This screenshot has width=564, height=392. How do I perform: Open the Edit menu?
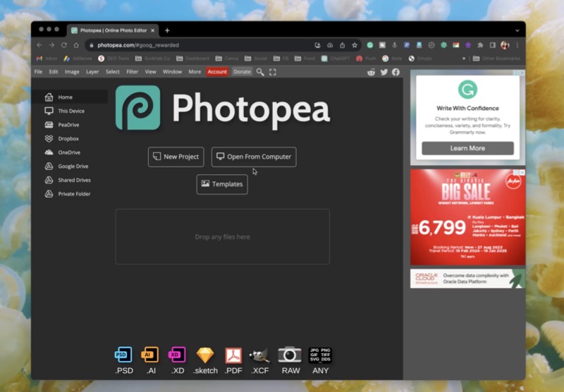[54, 72]
